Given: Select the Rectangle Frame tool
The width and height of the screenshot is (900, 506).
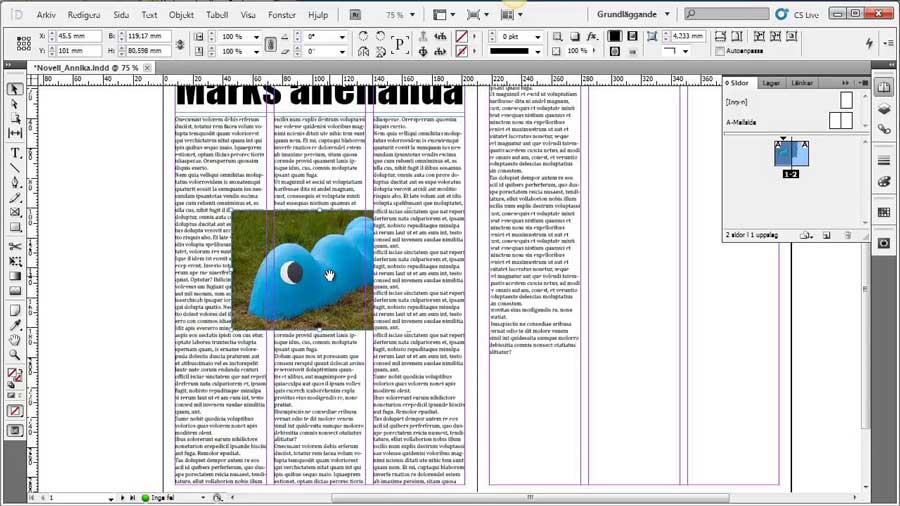Looking at the screenshot, I should (x=15, y=212).
